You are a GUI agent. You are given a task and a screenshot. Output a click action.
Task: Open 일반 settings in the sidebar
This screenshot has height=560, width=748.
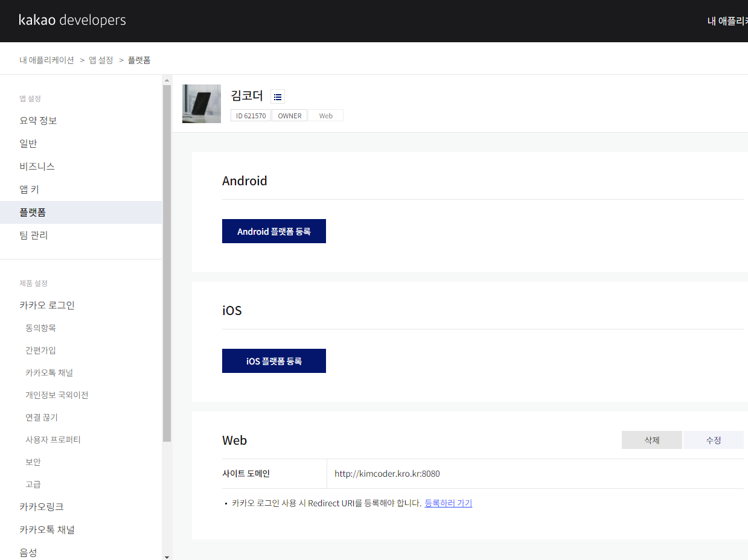pyautogui.click(x=28, y=144)
